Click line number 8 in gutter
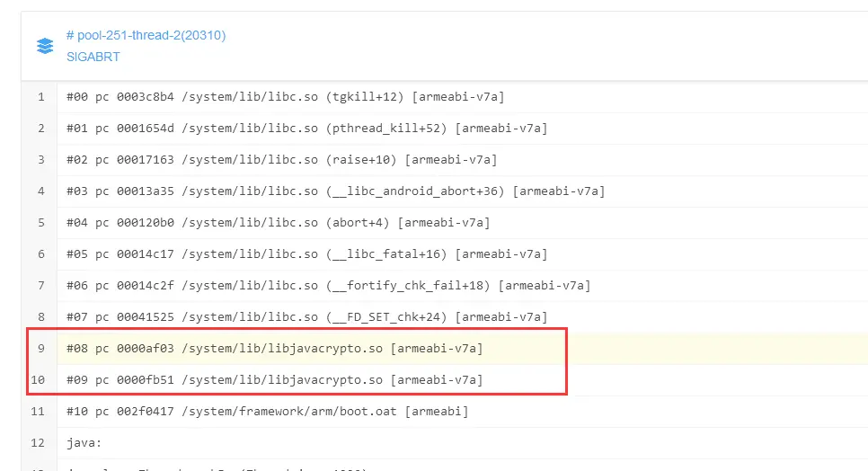The width and height of the screenshot is (868, 471). 41,317
